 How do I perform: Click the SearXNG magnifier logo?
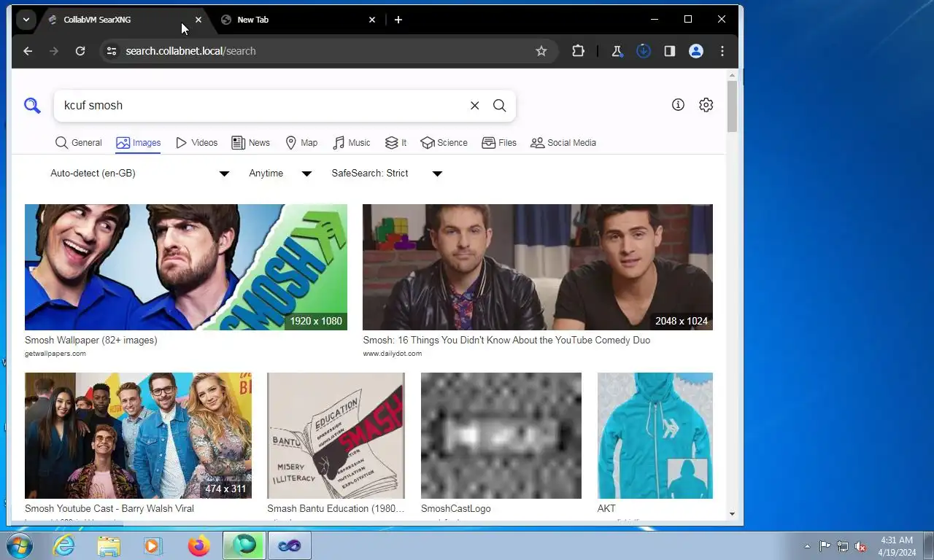pos(32,106)
